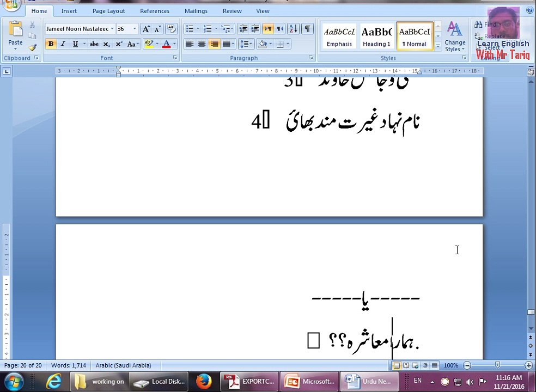Click the Clear Formatting icon
Image resolution: width=536 pixels, height=392 pixels.
click(x=171, y=29)
